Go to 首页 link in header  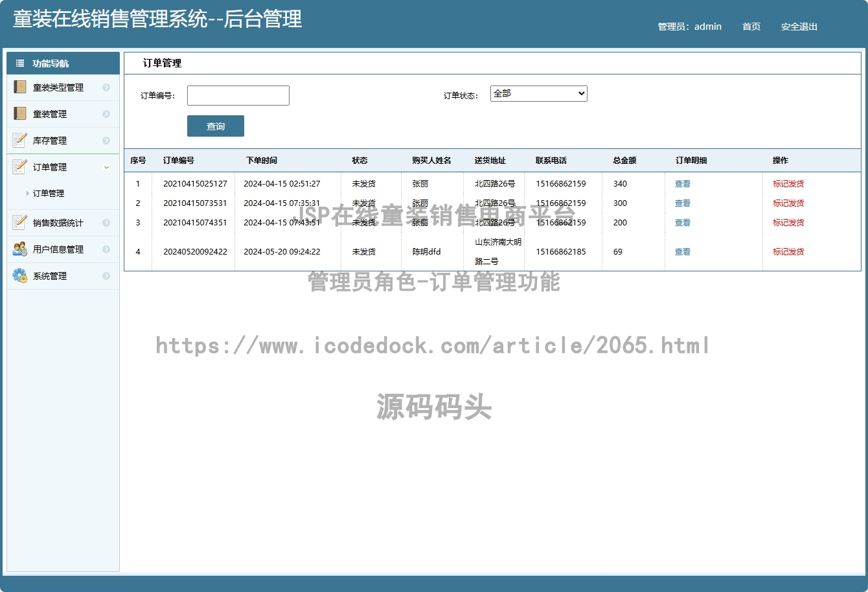click(751, 27)
